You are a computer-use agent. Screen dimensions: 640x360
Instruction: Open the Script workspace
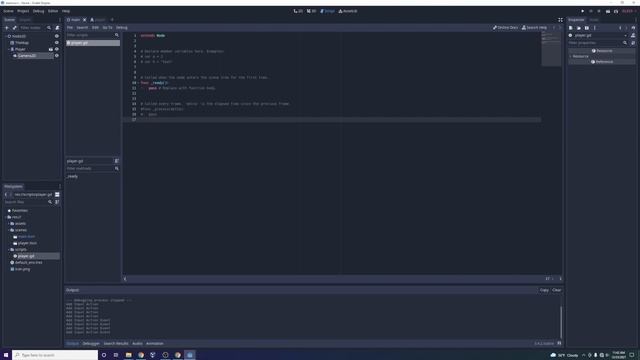327,11
